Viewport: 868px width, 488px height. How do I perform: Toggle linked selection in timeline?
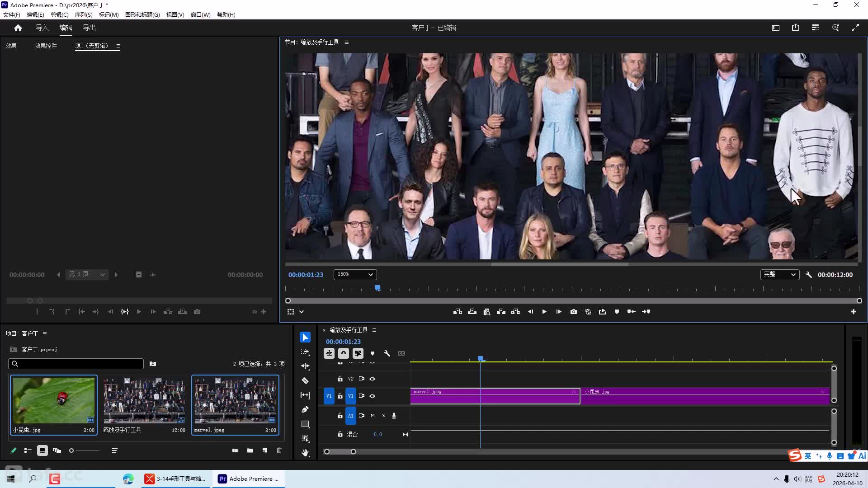[358, 353]
